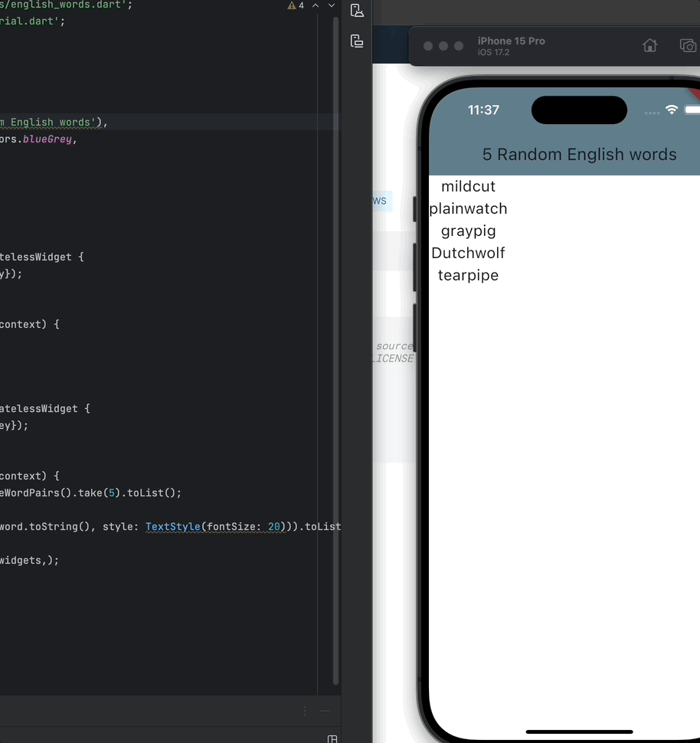Click the tool windows layout icon at bottom
This screenshot has width=700, height=743.
point(332,738)
